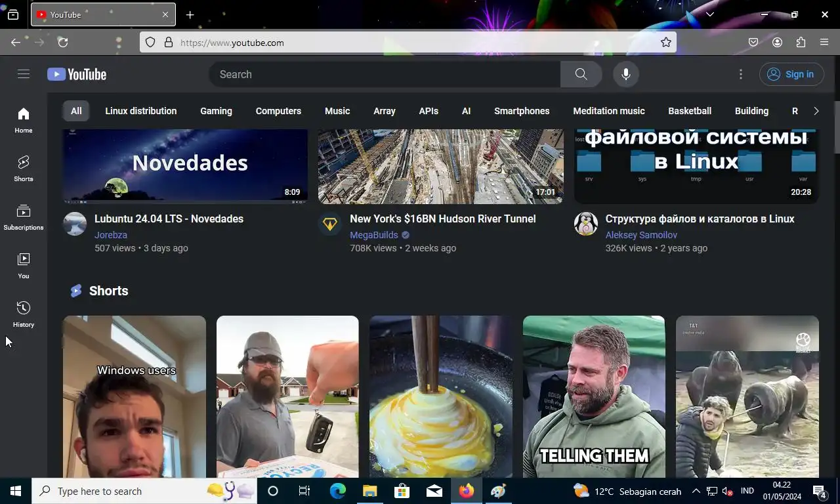Screen dimensions: 840x504
Task: Select the Meditation music chip
Action: pyautogui.click(x=609, y=111)
